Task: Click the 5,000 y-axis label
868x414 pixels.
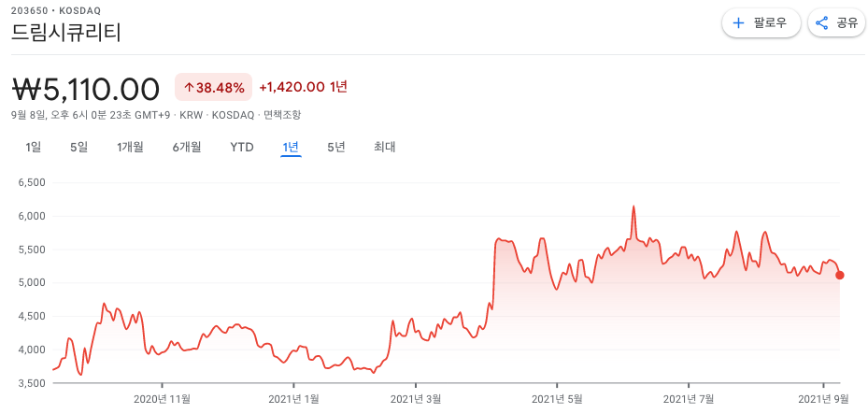Action: [32, 283]
